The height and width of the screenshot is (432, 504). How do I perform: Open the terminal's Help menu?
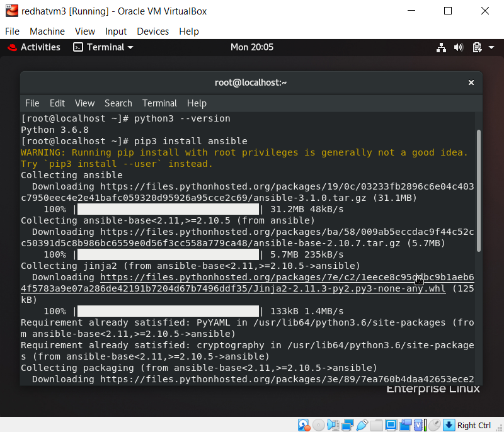[x=197, y=103]
